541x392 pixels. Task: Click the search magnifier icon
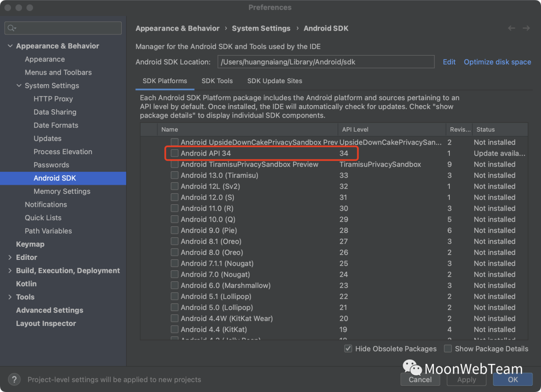(12, 28)
